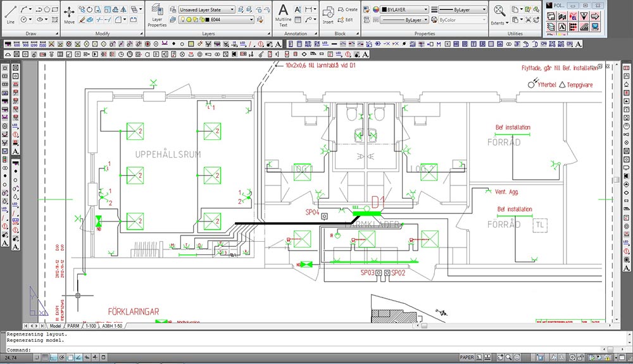Expand the Draw panel
The width and height of the screenshot is (633, 364).
pos(57,34)
